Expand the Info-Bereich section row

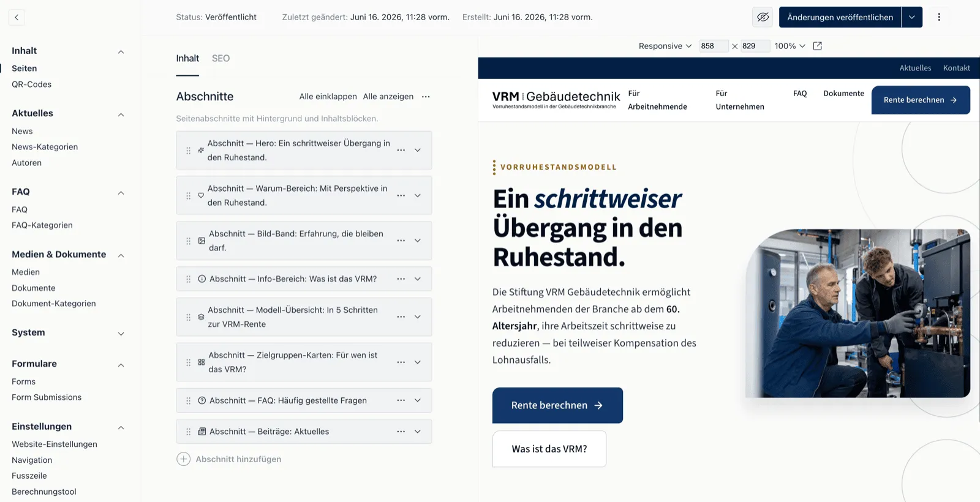point(418,279)
